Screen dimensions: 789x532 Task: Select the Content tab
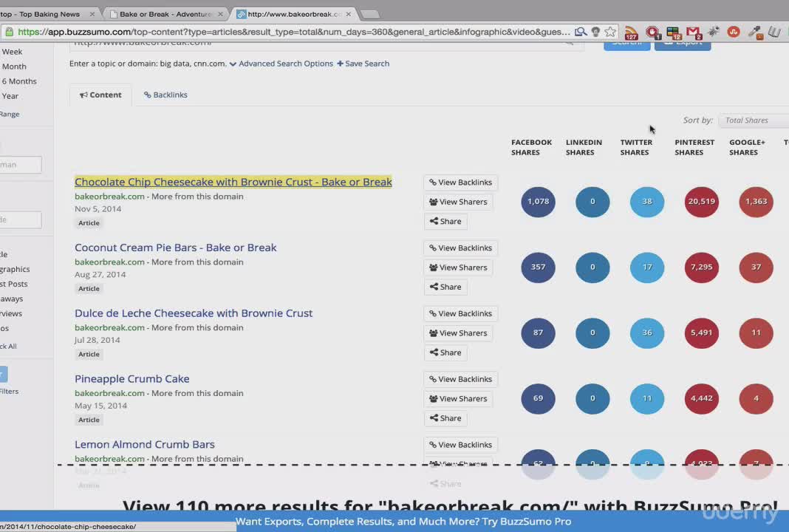pos(100,95)
